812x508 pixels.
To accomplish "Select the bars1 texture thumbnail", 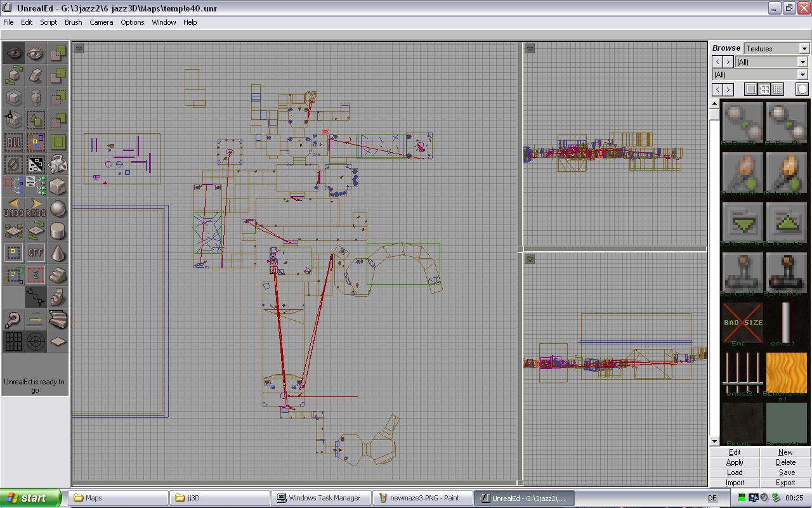I will tap(787, 323).
